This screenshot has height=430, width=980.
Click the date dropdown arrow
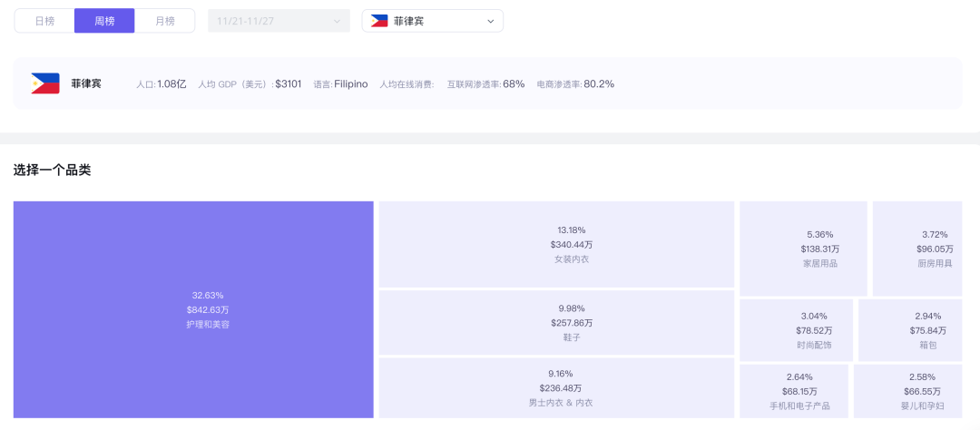point(337,21)
